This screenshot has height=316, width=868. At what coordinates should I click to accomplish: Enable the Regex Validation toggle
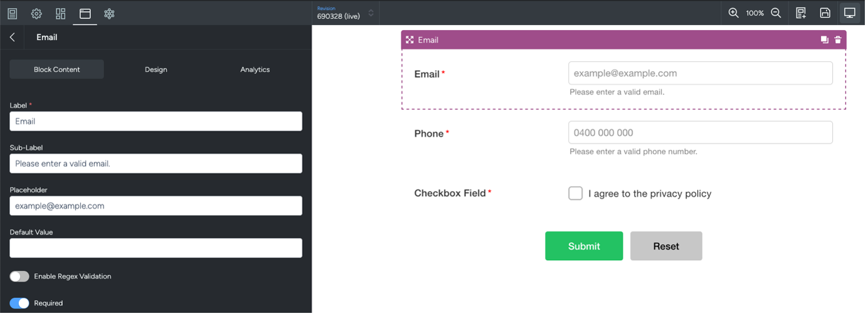19,276
